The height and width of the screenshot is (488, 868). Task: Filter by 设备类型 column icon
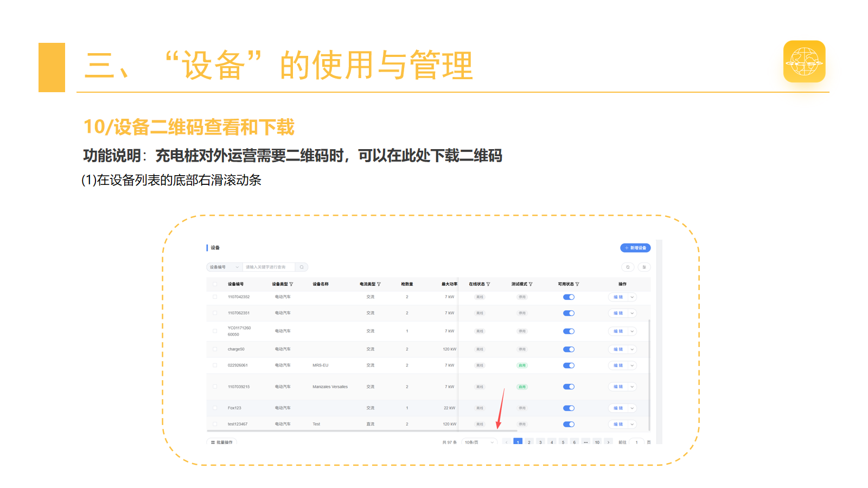click(x=291, y=284)
